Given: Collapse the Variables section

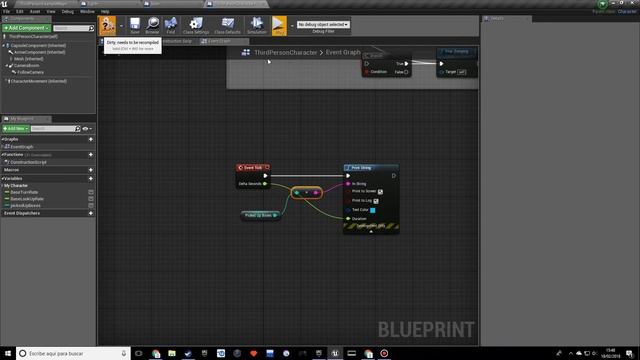Looking at the screenshot, I should (x=3, y=178).
